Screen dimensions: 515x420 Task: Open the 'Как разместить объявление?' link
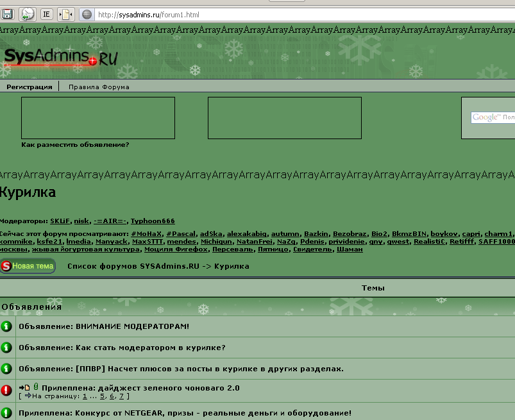tap(75, 145)
